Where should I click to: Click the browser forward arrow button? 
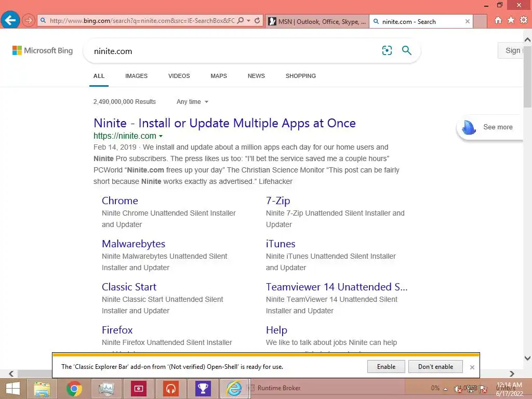(29, 21)
